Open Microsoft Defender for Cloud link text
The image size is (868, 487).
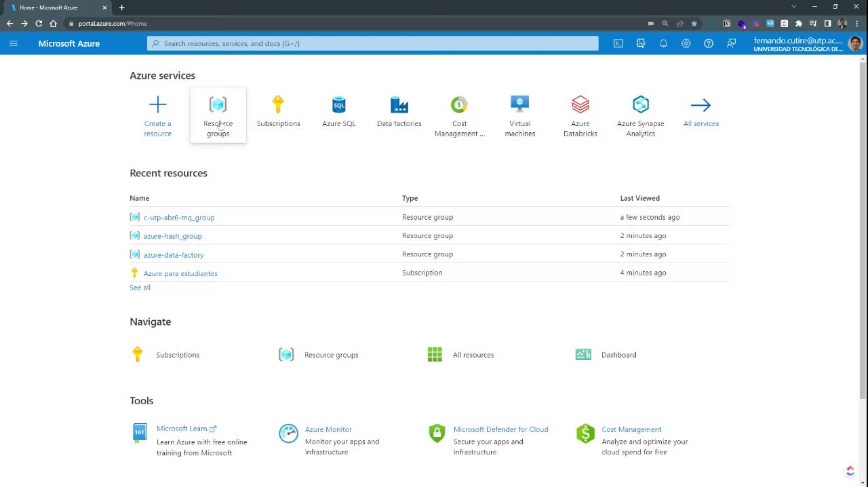pyautogui.click(x=500, y=429)
